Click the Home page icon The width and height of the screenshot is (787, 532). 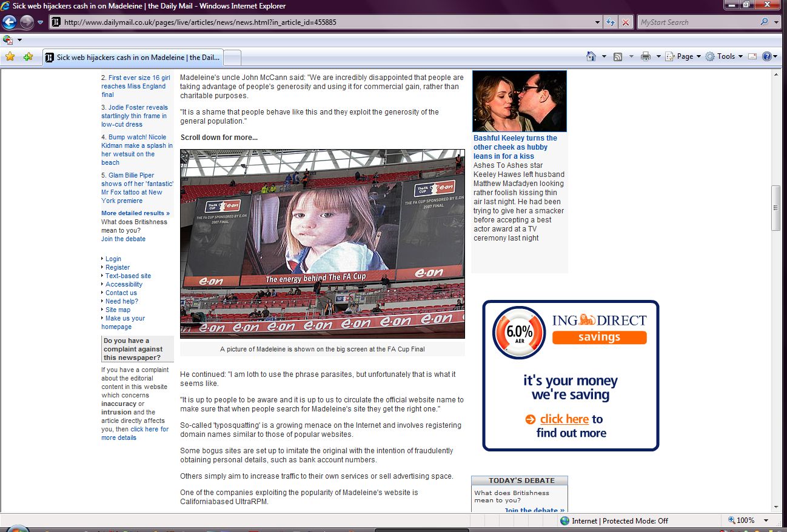tap(591, 56)
